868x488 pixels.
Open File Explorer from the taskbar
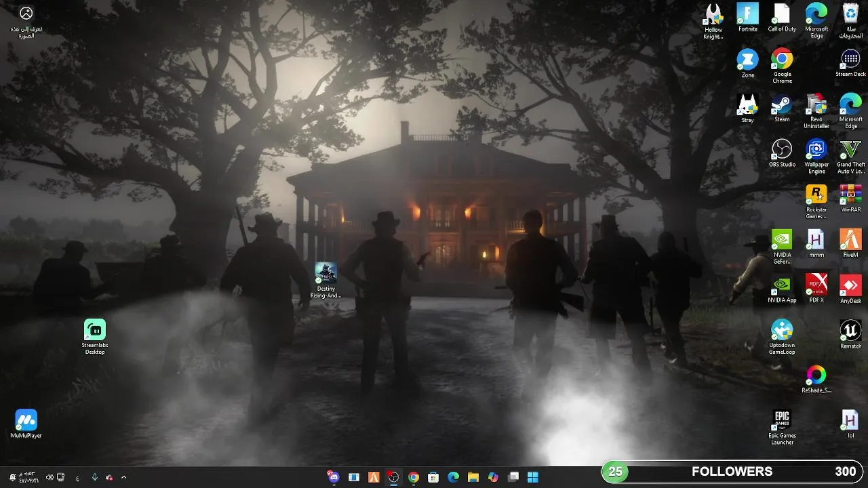473,477
